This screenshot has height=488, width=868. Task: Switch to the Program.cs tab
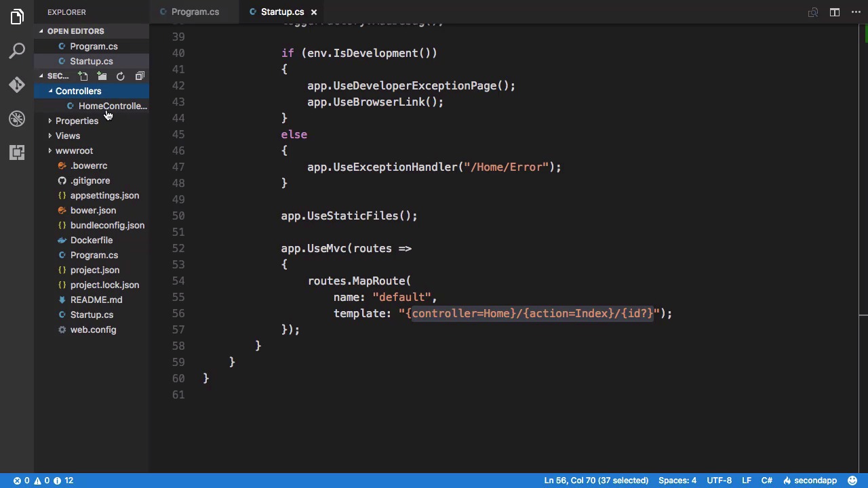click(195, 12)
